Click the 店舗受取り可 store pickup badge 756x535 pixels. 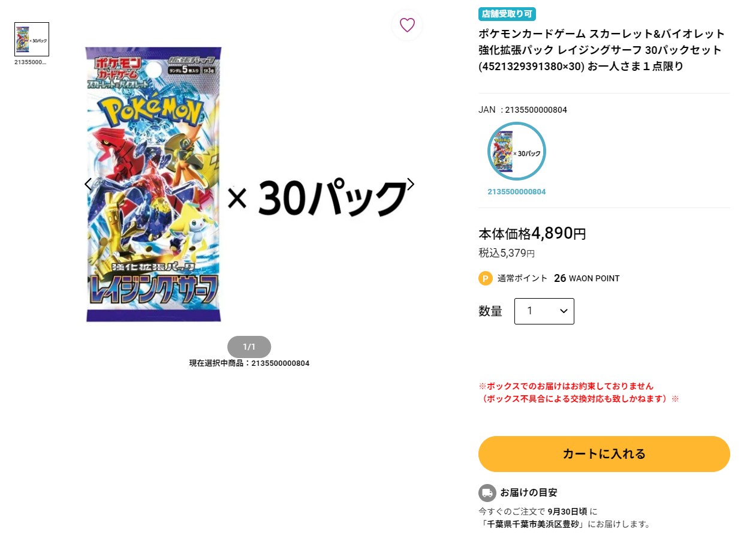coord(507,14)
